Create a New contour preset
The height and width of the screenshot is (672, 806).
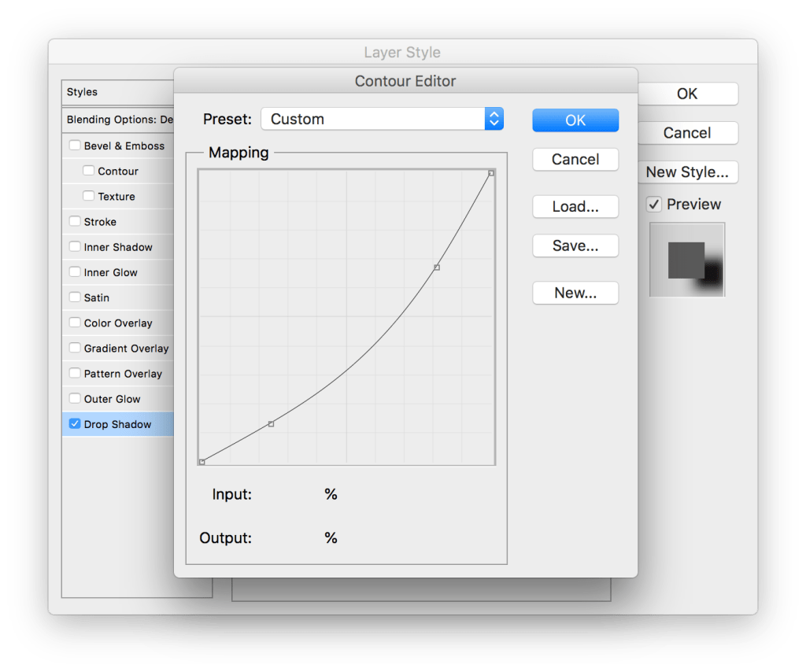(x=575, y=293)
